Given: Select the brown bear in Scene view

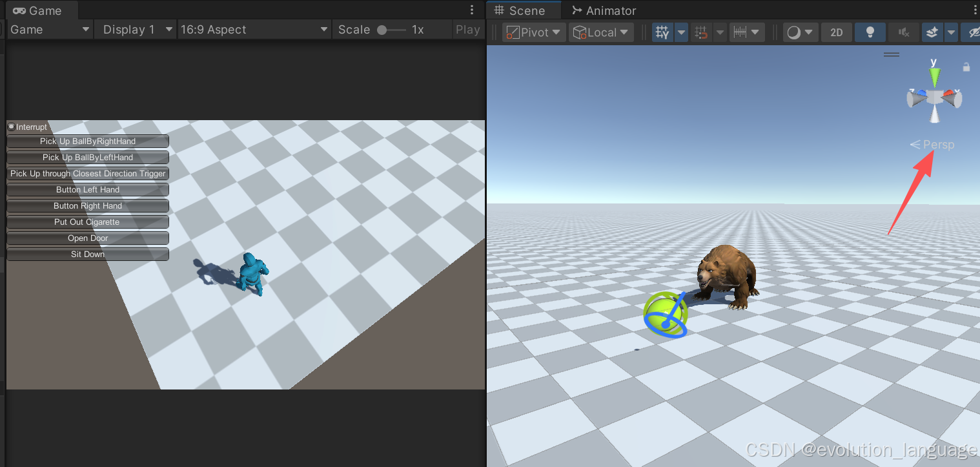Looking at the screenshot, I should click(x=728, y=276).
